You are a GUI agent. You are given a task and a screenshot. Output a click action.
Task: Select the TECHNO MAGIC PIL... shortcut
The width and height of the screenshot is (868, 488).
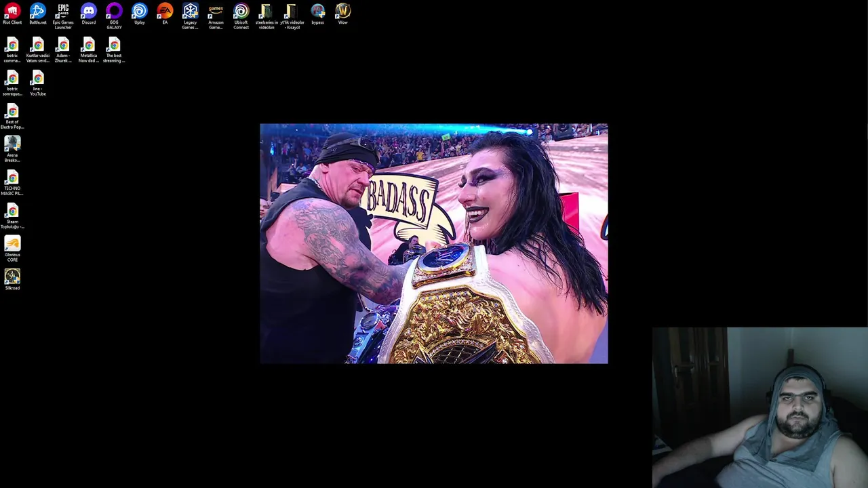pyautogui.click(x=12, y=184)
